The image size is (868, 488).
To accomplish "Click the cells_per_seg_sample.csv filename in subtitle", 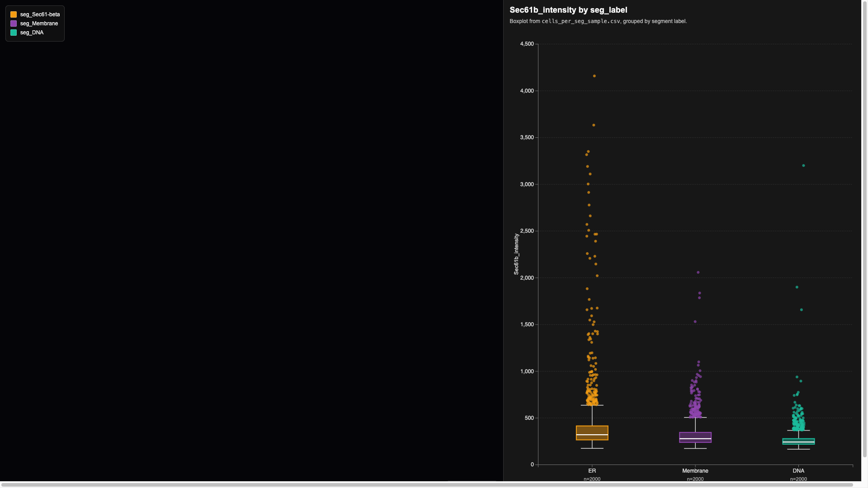I will tap(581, 21).
